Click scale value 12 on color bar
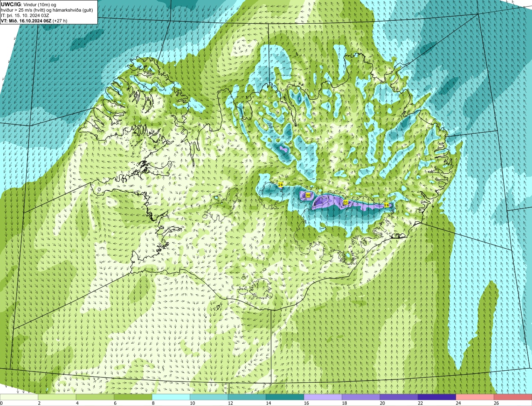This screenshot has height=406, width=532. pos(230,403)
